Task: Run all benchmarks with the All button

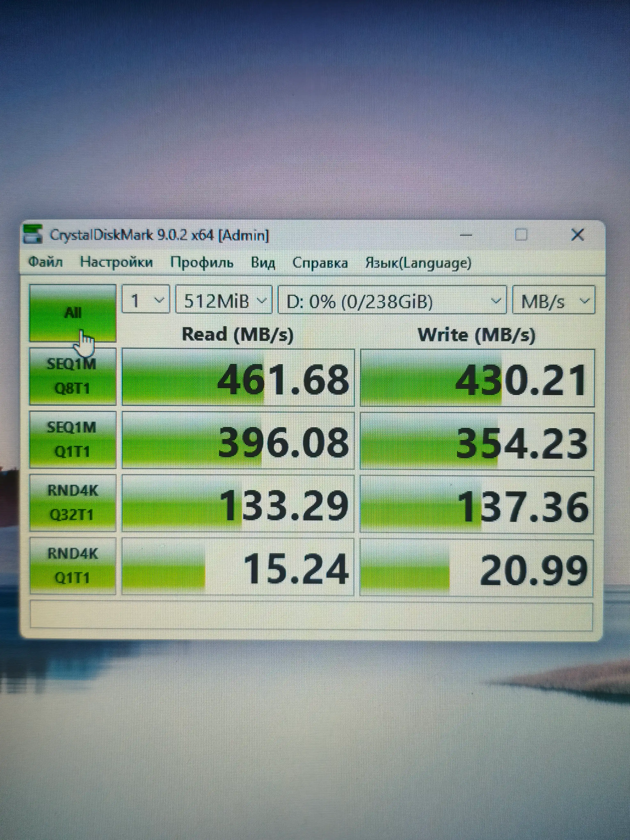Action: 73,313
